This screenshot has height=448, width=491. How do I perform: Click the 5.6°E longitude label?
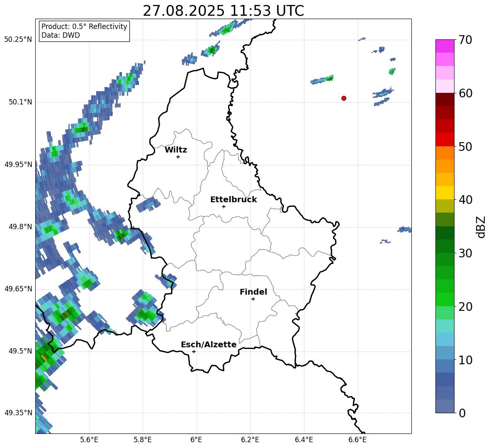coord(89,440)
